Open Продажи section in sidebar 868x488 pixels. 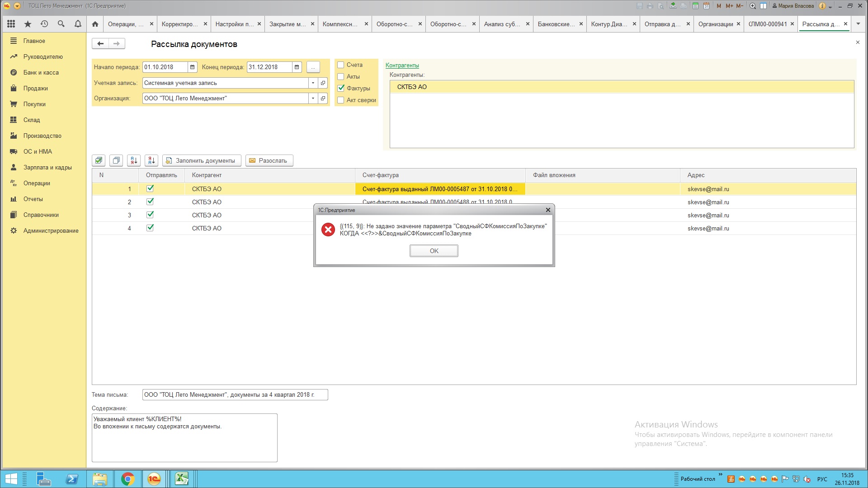[36, 88]
